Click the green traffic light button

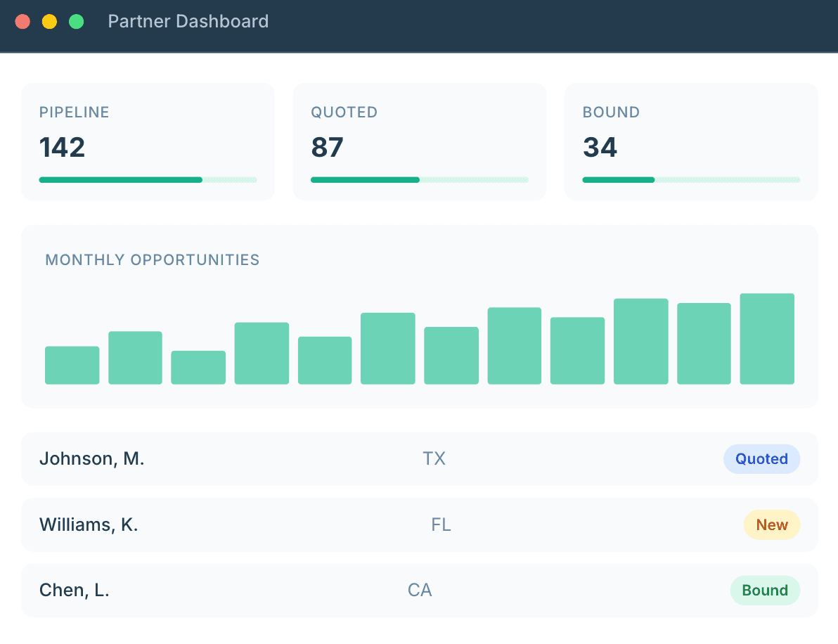(76, 22)
